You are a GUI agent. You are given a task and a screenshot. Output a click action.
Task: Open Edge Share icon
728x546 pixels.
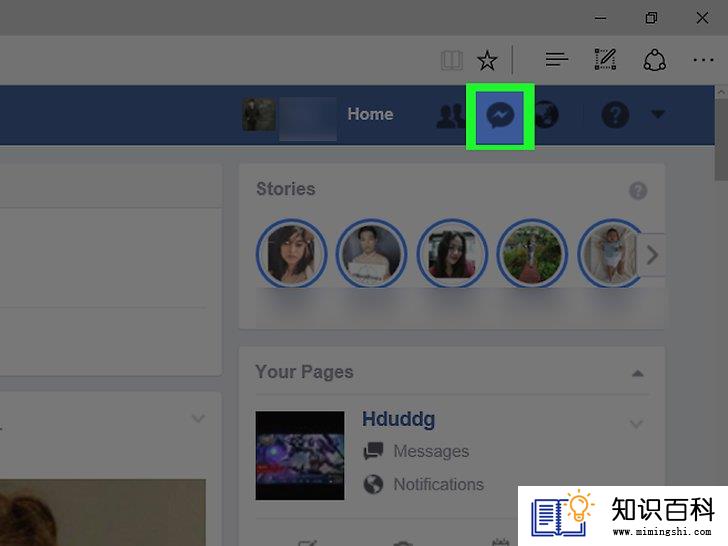pyautogui.click(x=655, y=60)
